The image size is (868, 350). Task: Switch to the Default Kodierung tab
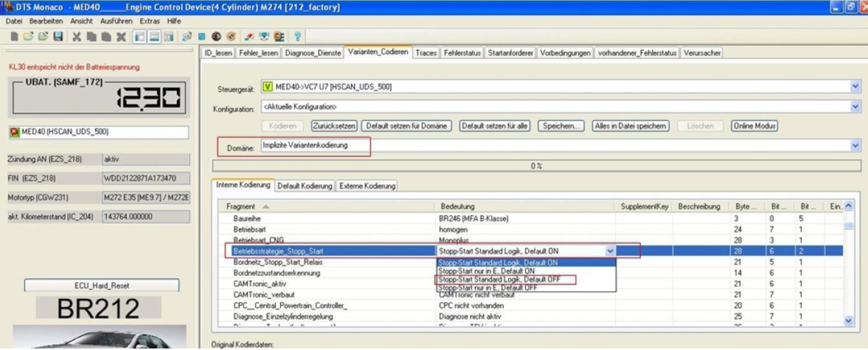click(304, 186)
